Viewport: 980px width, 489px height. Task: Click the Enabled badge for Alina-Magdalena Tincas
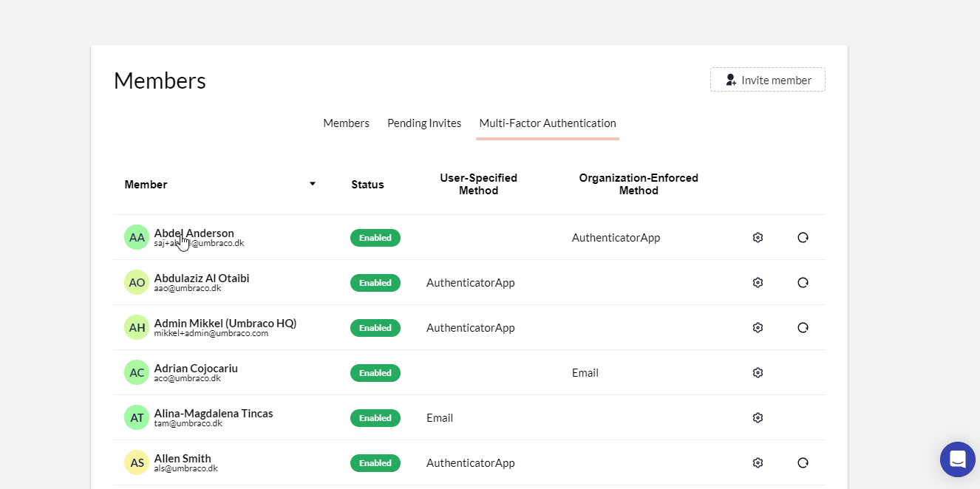(x=375, y=418)
